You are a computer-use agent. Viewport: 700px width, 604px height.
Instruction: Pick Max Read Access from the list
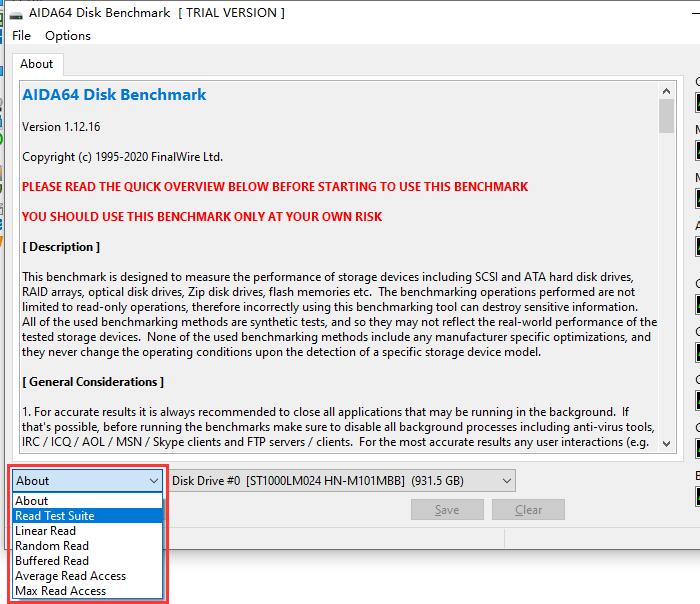(60, 591)
